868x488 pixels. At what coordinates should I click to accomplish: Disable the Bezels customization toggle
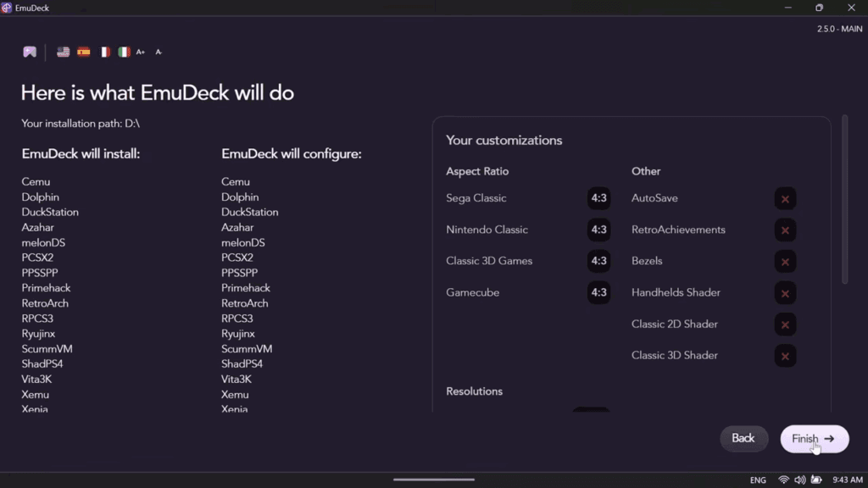pyautogui.click(x=784, y=261)
